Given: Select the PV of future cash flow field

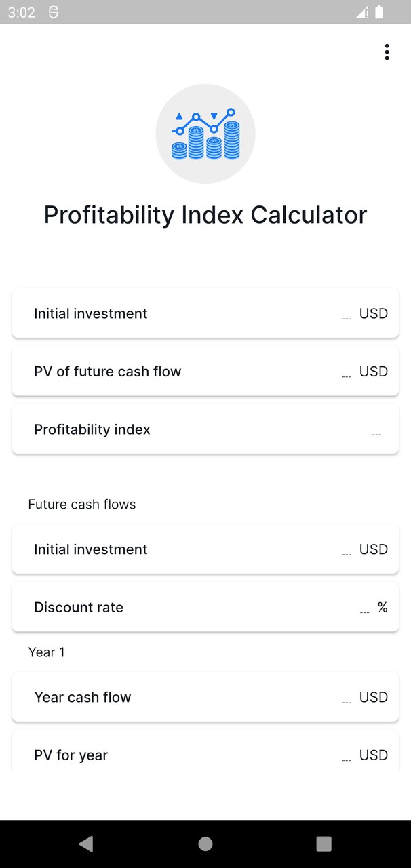Looking at the screenshot, I should click(x=206, y=371).
